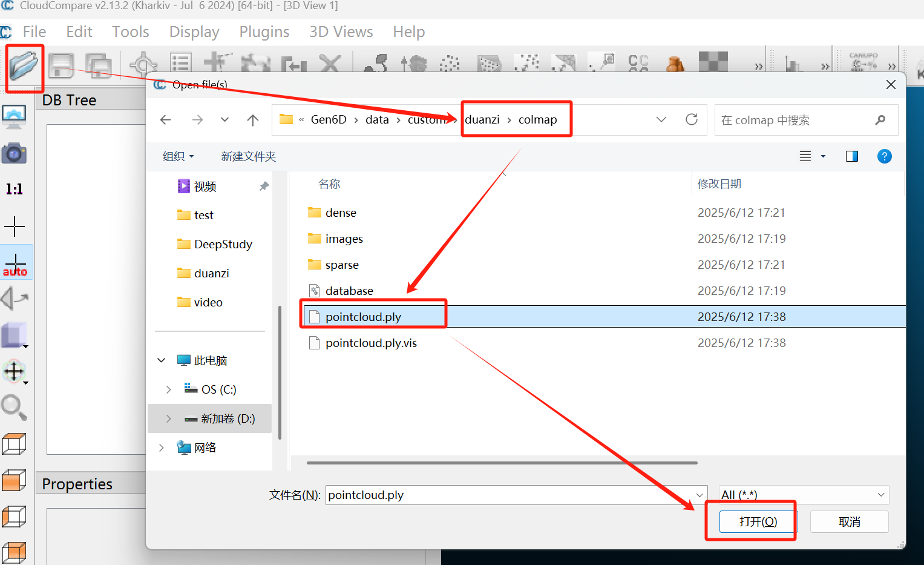Click the data breadcrumb segment
Screen dimensions: 924x565
tap(377, 119)
